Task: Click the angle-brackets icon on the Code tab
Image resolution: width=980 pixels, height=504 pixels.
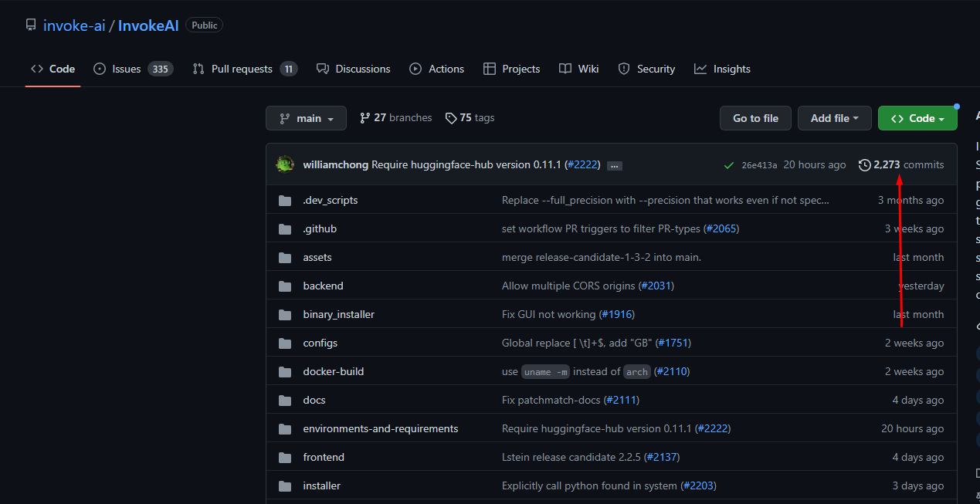Action: coord(36,68)
